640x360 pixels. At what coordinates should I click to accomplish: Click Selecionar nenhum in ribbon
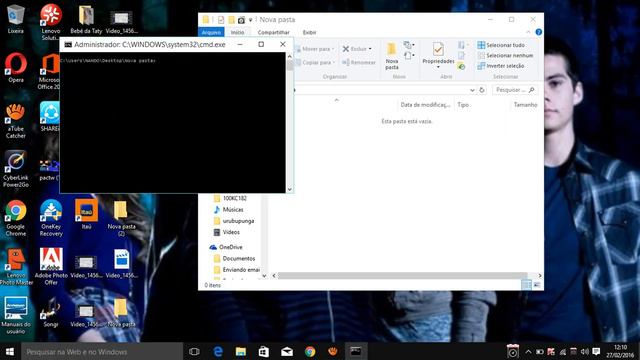(x=505, y=55)
